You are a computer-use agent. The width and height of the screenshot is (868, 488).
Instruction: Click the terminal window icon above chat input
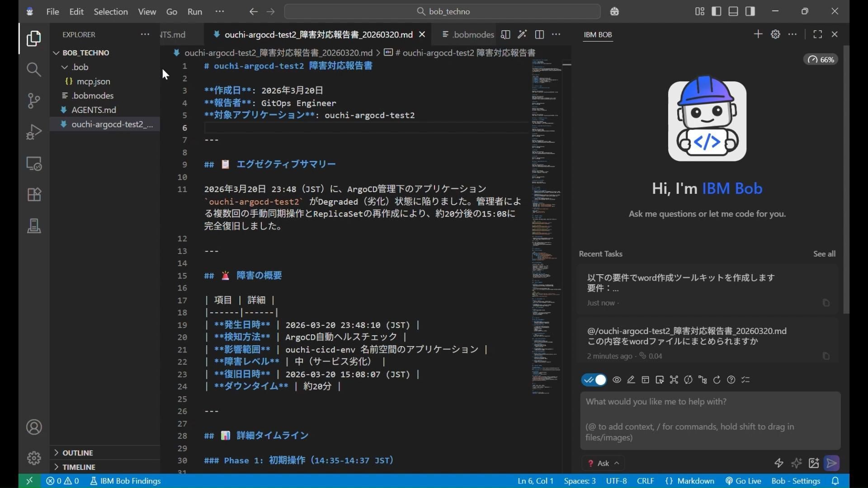click(x=646, y=380)
